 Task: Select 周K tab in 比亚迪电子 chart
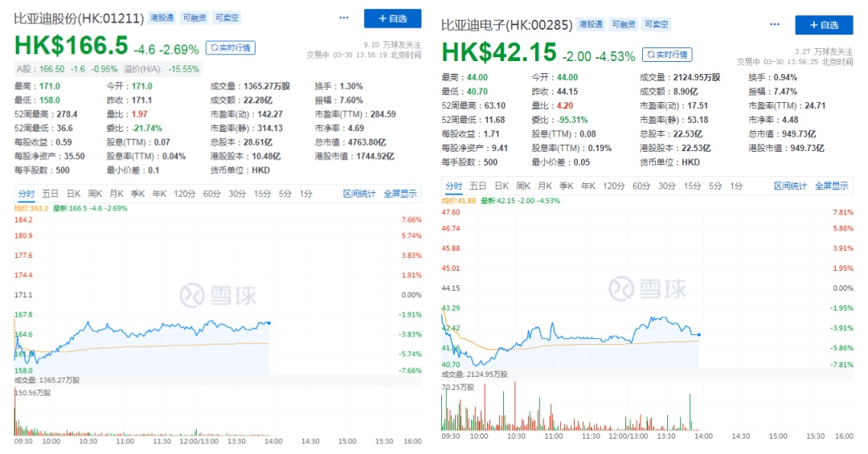[x=523, y=186]
